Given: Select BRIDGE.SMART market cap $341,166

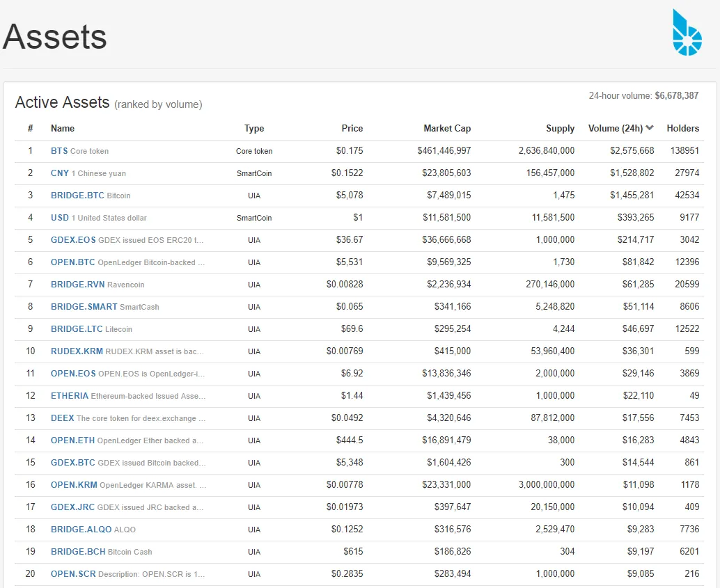Looking at the screenshot, I should (453, 307).
